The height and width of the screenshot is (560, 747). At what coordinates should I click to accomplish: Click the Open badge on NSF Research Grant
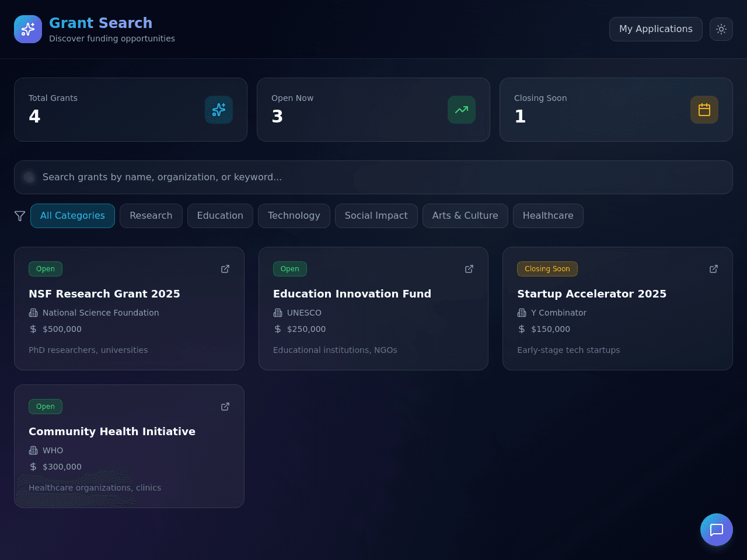[46, 269]
